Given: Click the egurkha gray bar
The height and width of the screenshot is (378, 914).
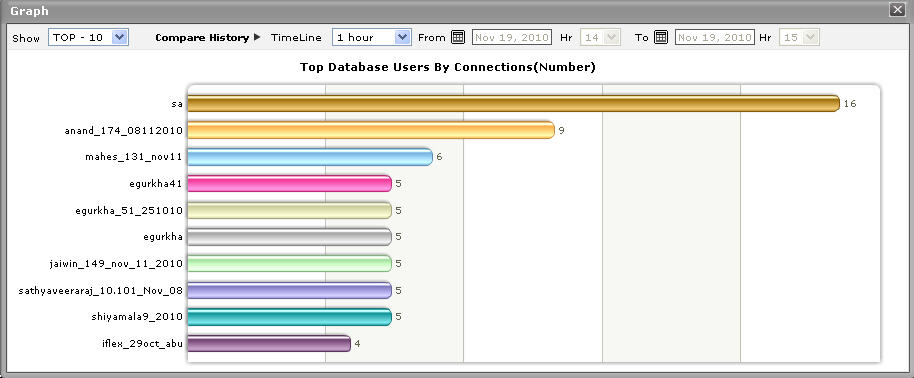Looking at the screenshot, I should [x=290, y=237].
